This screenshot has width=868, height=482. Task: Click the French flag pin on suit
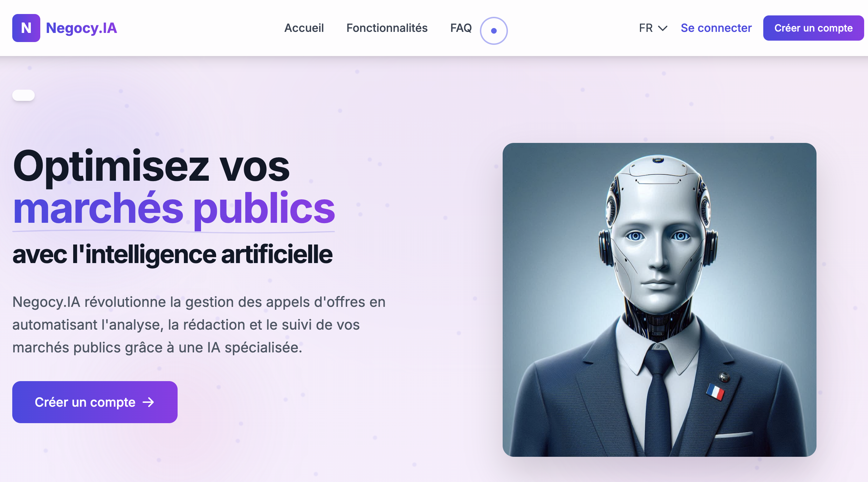pyautogui.click(x=715, y=392)
